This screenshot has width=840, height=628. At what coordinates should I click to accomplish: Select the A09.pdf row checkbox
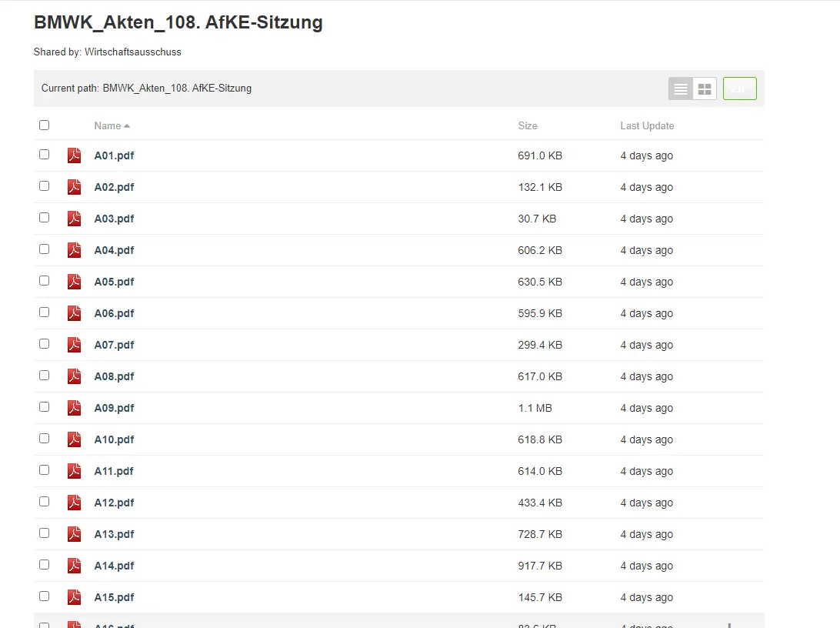tap(44, 407)
